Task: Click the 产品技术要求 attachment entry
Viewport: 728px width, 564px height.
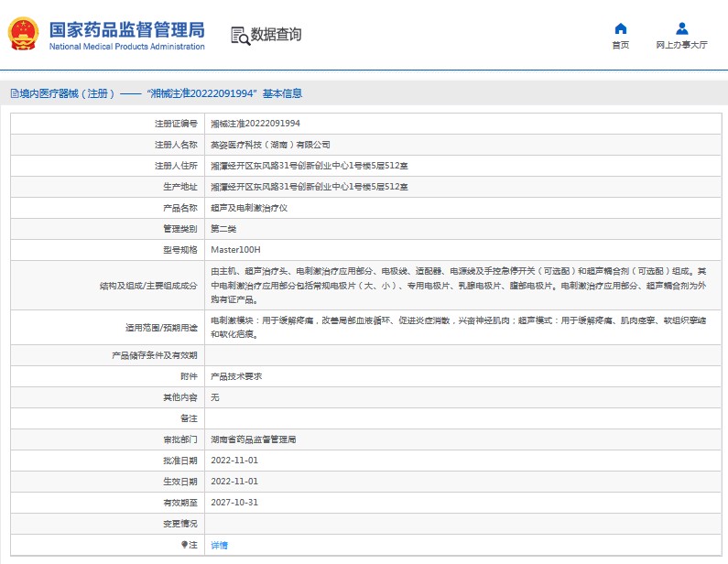Action: click(236, 376)
